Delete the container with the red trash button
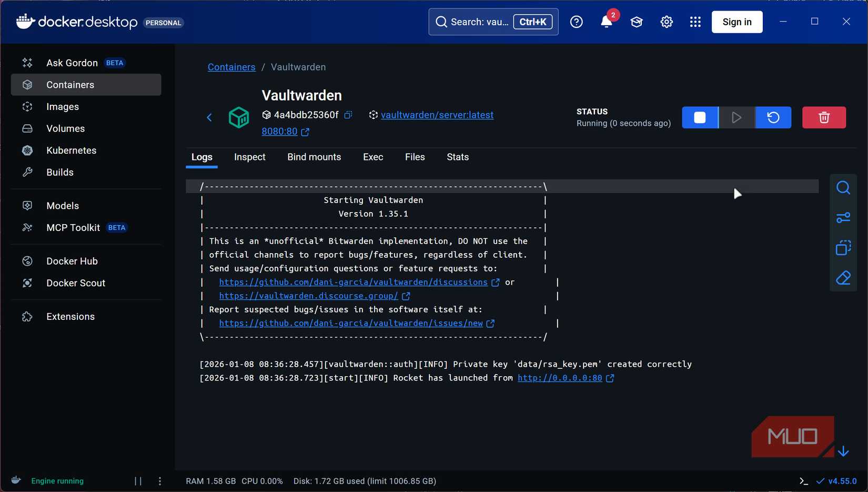This screenshot has width=868, height=492. pyautogui.click(x=824, y=117)
